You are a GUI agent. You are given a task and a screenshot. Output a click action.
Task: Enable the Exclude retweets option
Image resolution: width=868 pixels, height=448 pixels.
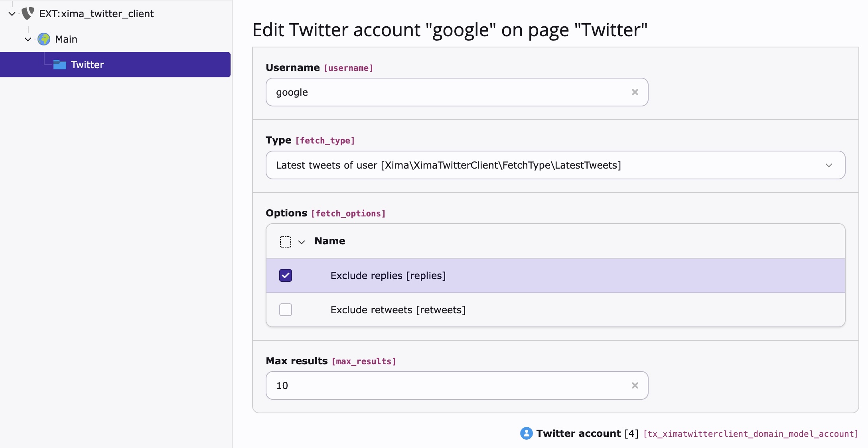(x=286, y=310)
